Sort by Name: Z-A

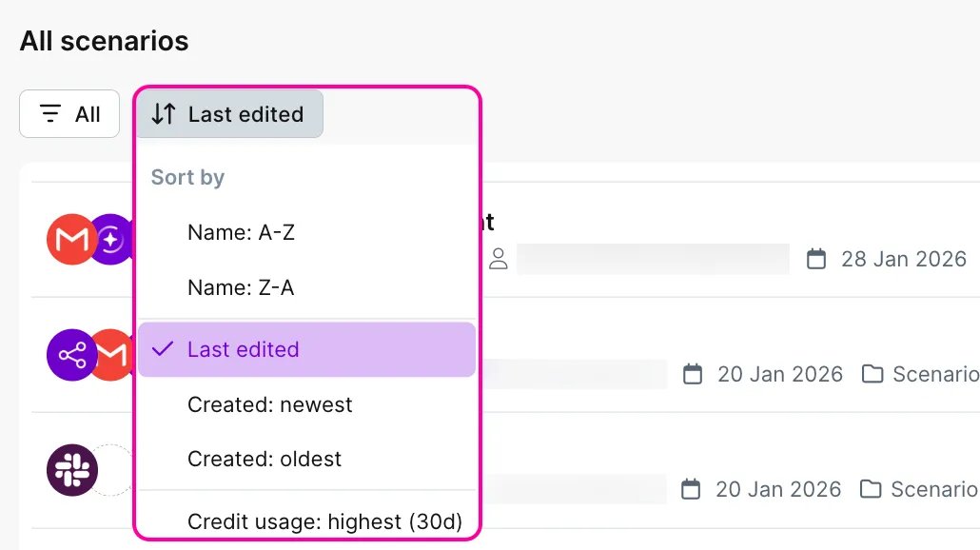click(241, 287)
